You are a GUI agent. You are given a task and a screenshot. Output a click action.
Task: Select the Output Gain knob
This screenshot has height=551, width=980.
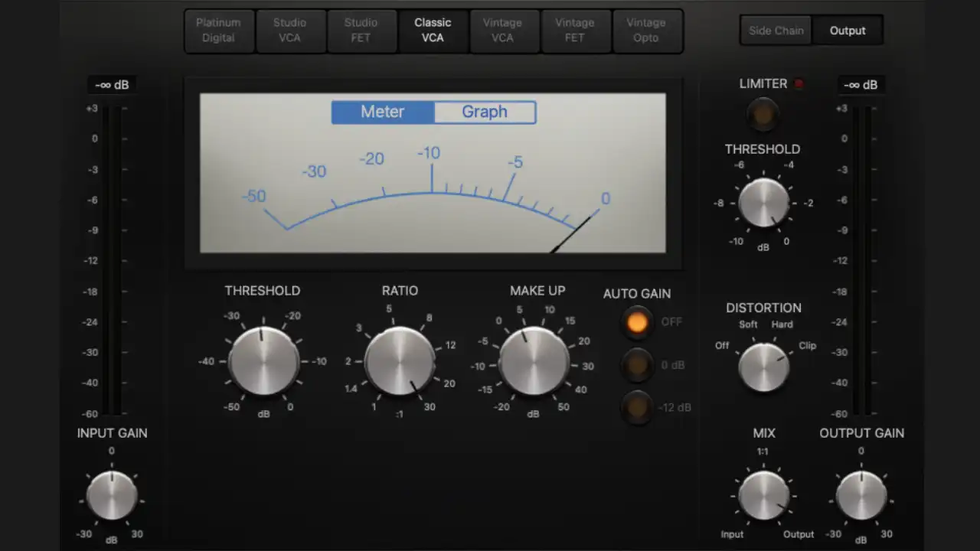[x=861, y=497]
